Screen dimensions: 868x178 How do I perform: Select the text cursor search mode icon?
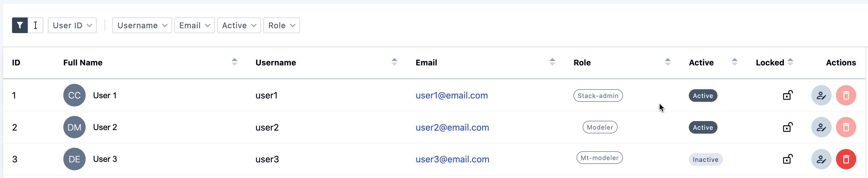click(x=35, y=25)
